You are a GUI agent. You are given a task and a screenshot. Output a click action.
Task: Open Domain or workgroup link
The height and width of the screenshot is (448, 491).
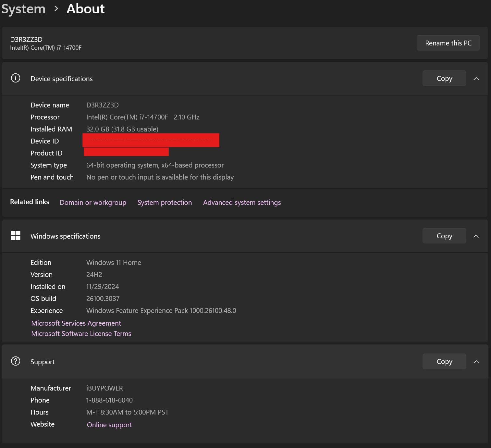tap(93, 203)
